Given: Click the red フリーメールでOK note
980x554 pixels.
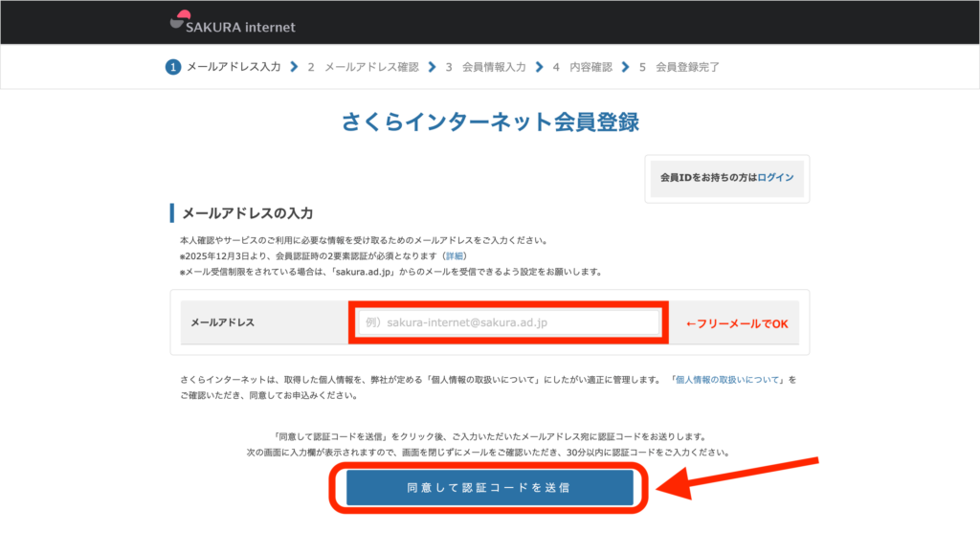Looking at the screenshot, I should (x=737, y=323).
